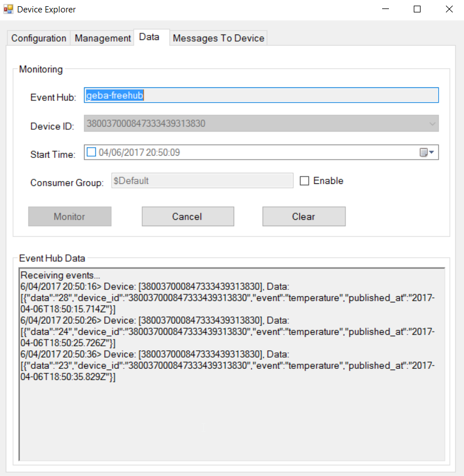
Task: Close the Device Explorer window
Action: coord(449,10)
